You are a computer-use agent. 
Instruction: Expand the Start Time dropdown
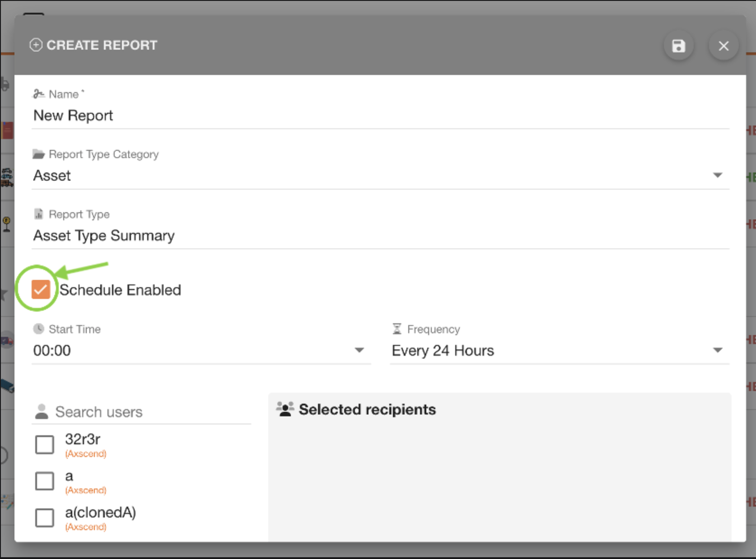pos(359,350)
